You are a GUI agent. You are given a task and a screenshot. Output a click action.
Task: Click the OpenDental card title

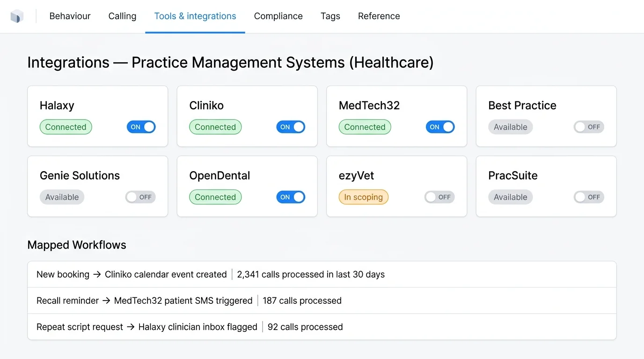(220, 176)
